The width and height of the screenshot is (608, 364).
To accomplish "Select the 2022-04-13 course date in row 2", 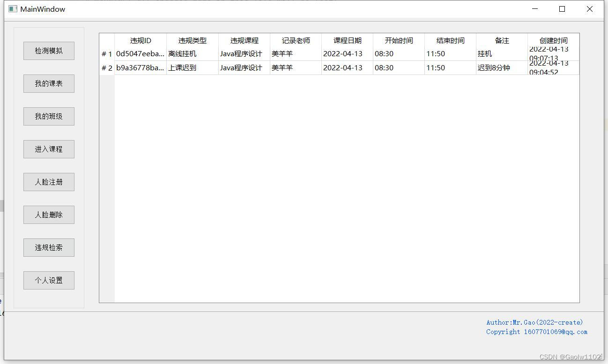I will click(347, 68).
